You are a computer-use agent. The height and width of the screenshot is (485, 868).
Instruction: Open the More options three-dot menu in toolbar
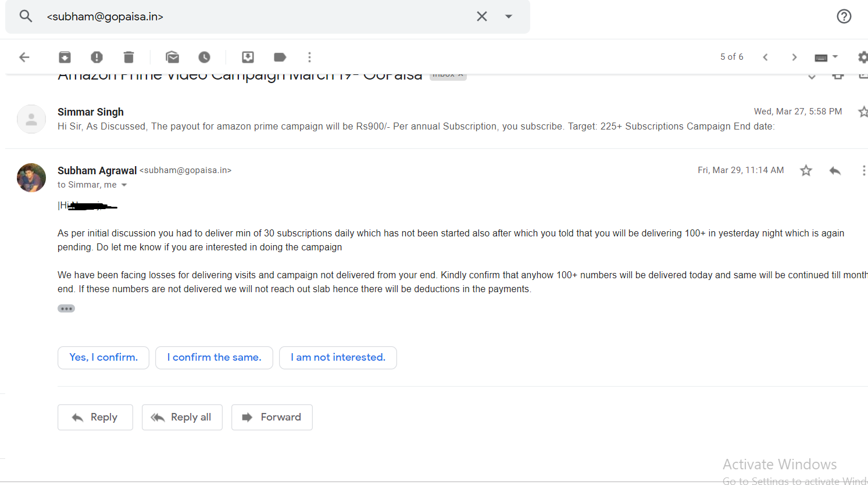(309, 57)
